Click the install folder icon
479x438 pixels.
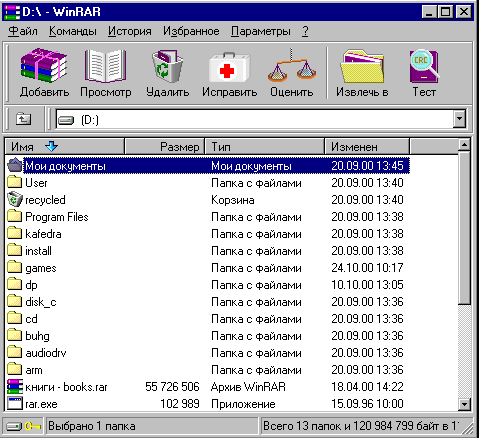point(14,250)
